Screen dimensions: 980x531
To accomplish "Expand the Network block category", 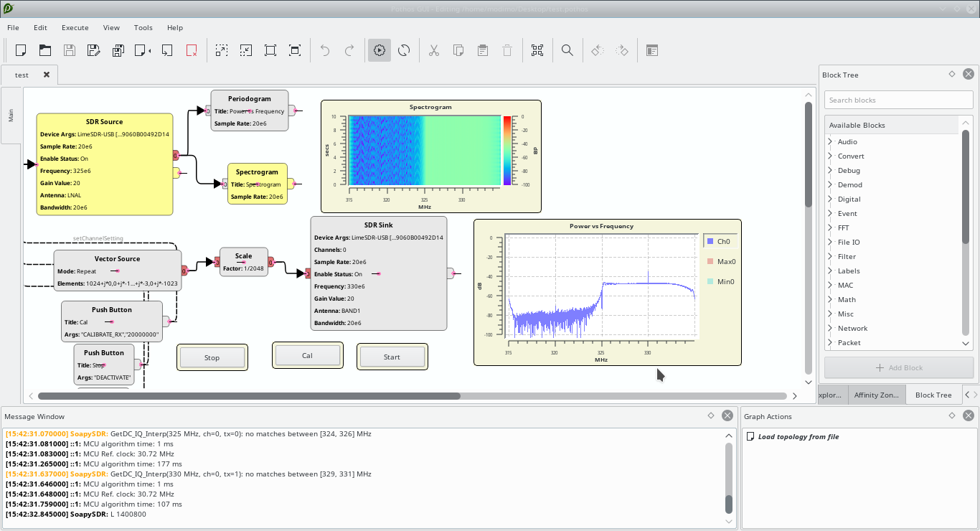I will pyautogui.click(x=830, y=328).
